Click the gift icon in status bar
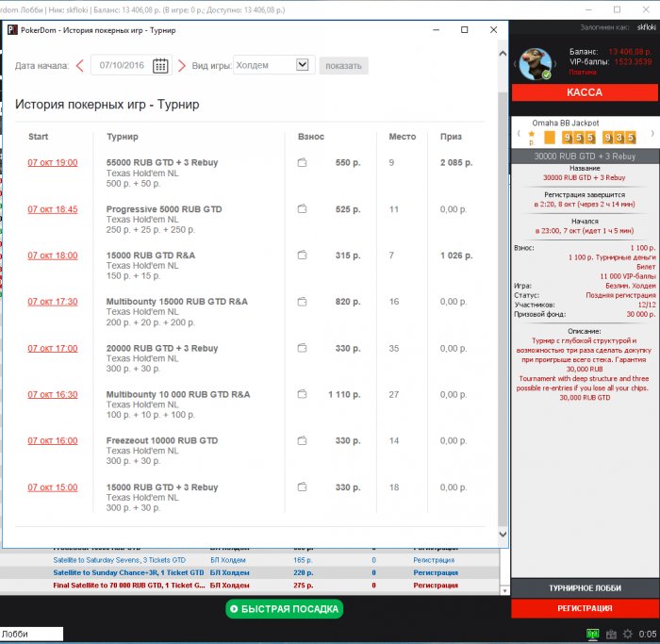 611,634
